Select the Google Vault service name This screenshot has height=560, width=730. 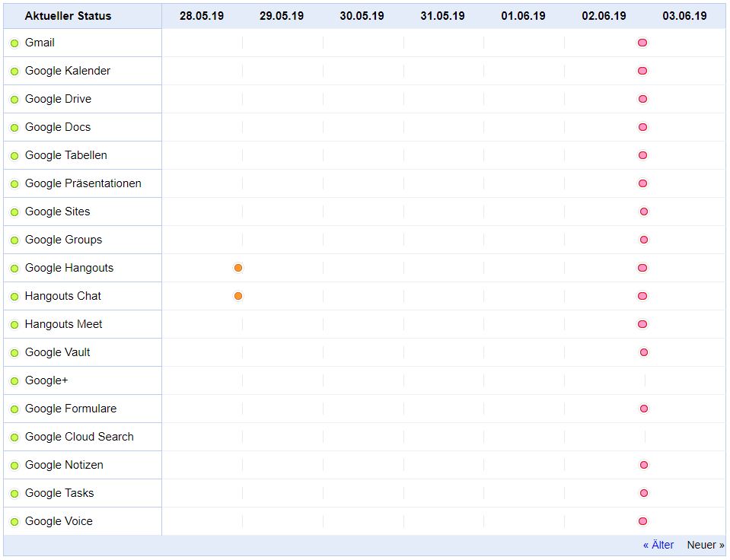(x=57, y=352)
